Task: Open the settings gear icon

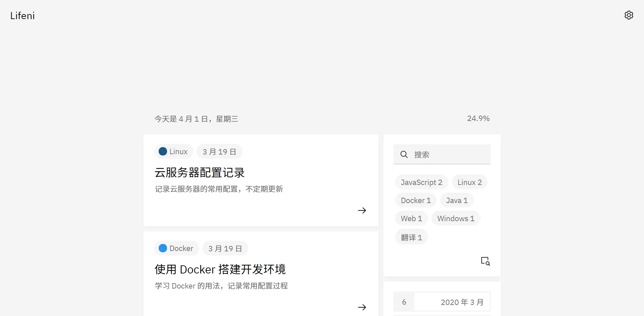Action: click(629, 15)
